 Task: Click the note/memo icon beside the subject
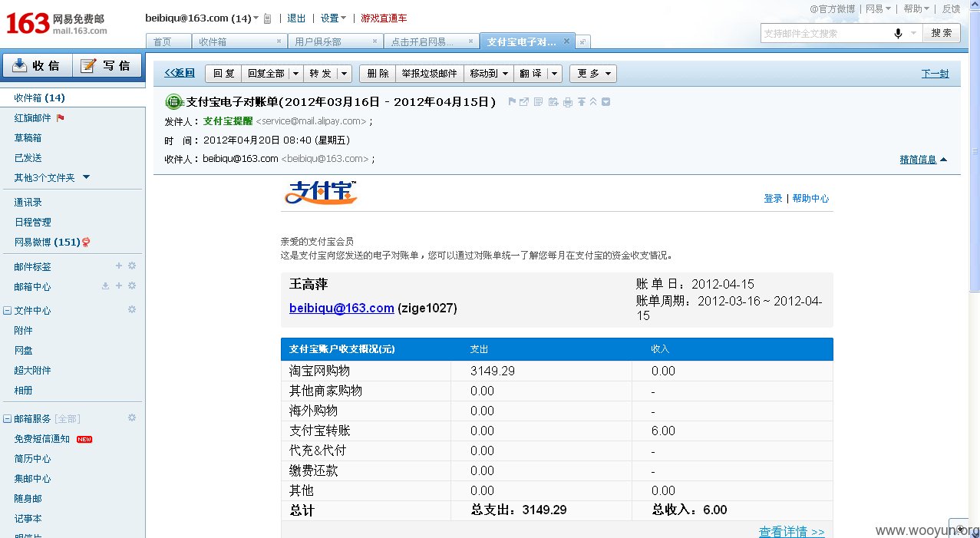(539, 102)
